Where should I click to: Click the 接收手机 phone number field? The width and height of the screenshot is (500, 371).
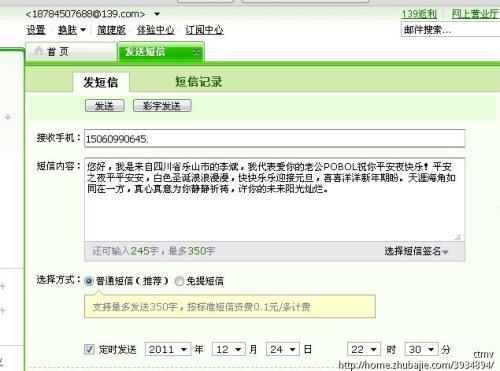tap(274, 138)
